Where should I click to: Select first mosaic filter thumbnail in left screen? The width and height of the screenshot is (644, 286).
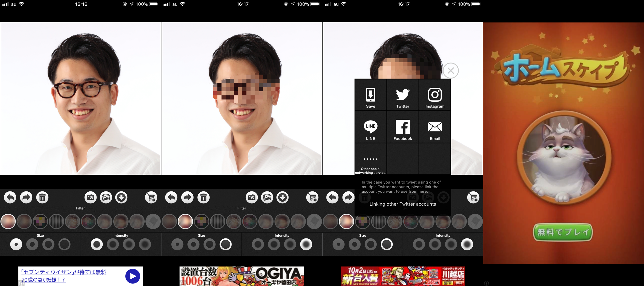[8, 221]
